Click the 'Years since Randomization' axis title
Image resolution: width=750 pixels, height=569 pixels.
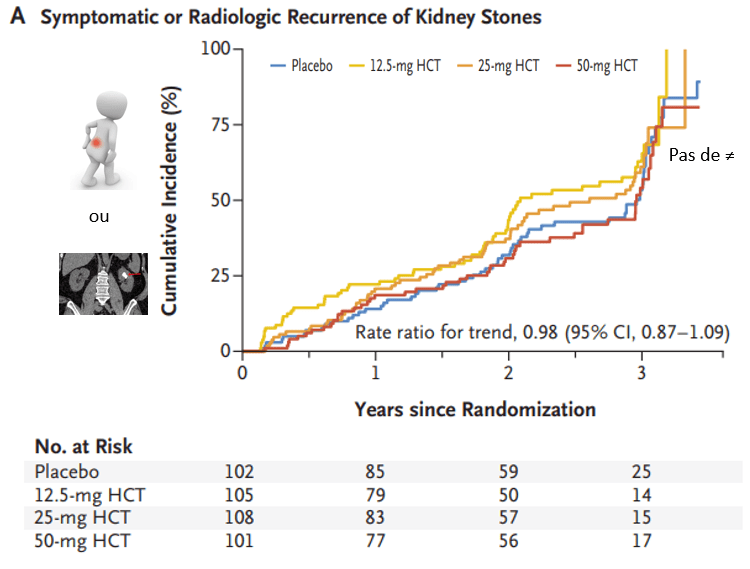coord(475,409)
